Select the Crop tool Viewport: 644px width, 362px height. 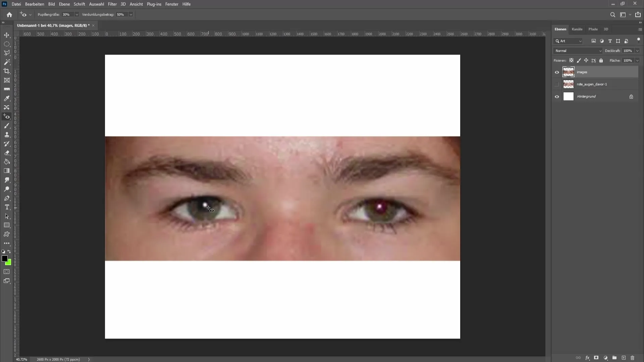coord(7,71)
